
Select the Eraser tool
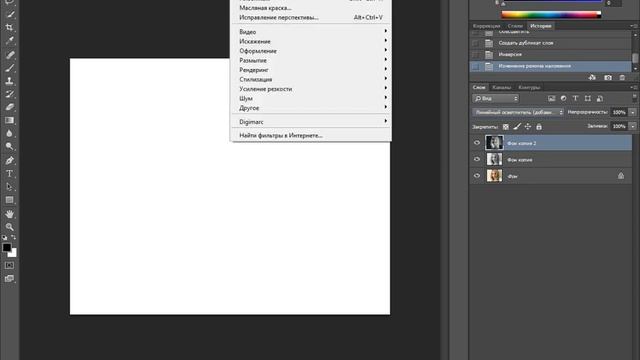point(10,107)
